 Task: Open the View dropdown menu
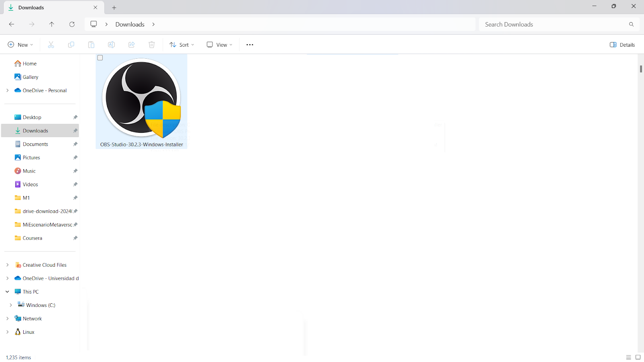pyautogui.click(x=219, y=45)
